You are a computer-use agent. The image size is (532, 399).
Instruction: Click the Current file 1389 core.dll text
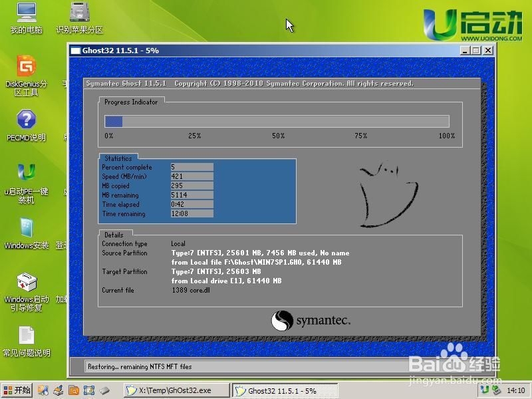[x=191, y=290]
